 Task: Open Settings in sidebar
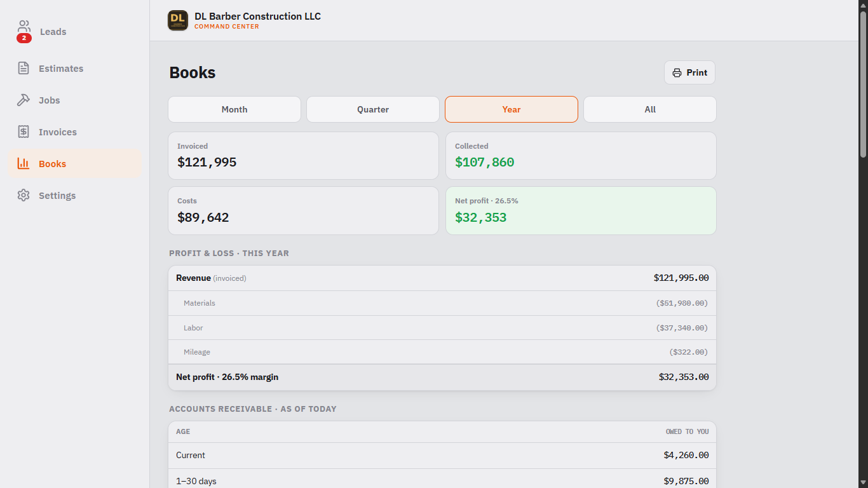75,196
